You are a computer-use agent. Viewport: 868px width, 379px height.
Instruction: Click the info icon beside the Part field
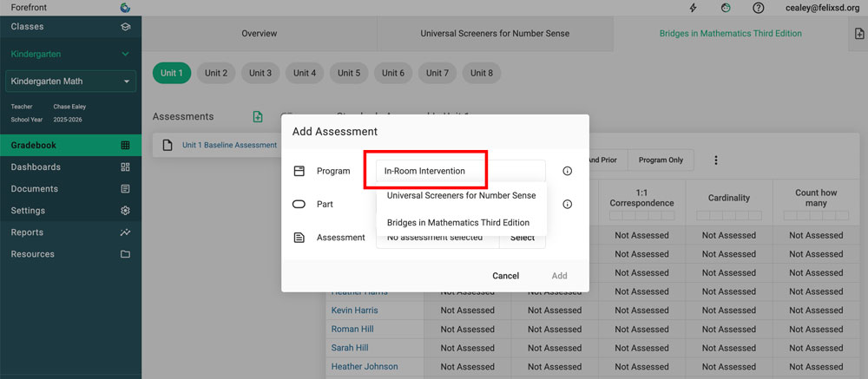[x=568, y=205]
